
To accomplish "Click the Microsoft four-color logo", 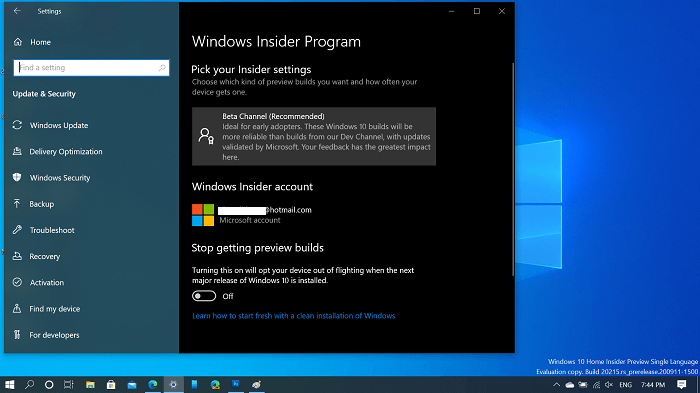I will point(203,215).
